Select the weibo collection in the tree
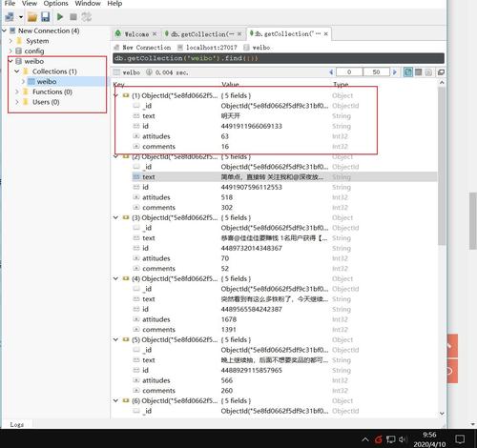The image size is (477, 448). 47,81
